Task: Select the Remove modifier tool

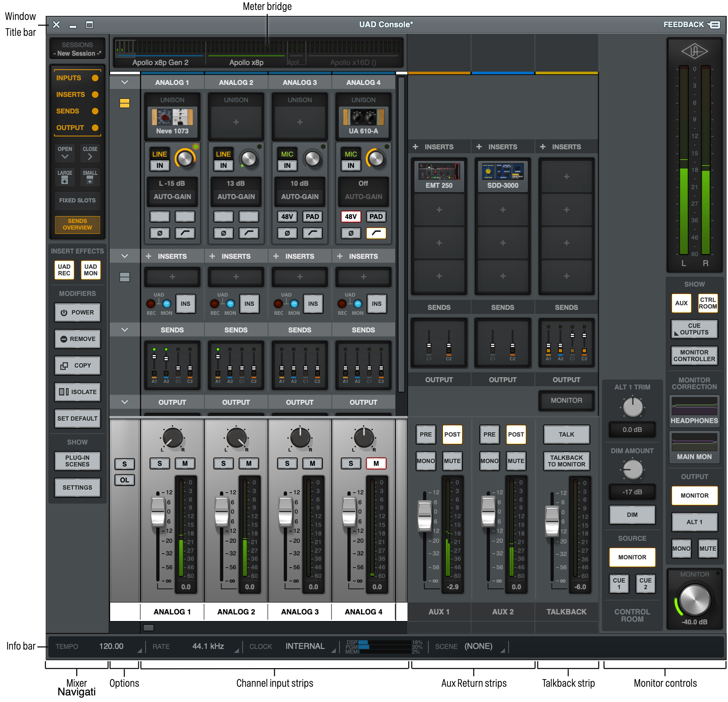Action: tap(77, 339)
